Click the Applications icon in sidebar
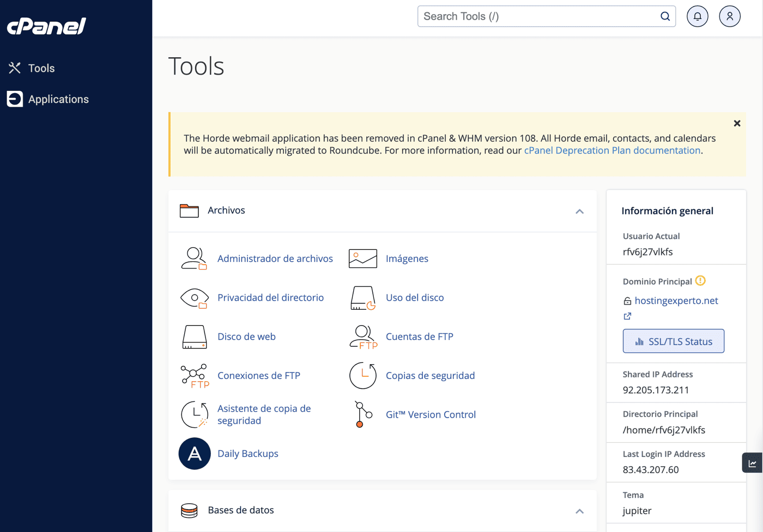The width and height of the screenshot is (763, 532). point(15,99)
